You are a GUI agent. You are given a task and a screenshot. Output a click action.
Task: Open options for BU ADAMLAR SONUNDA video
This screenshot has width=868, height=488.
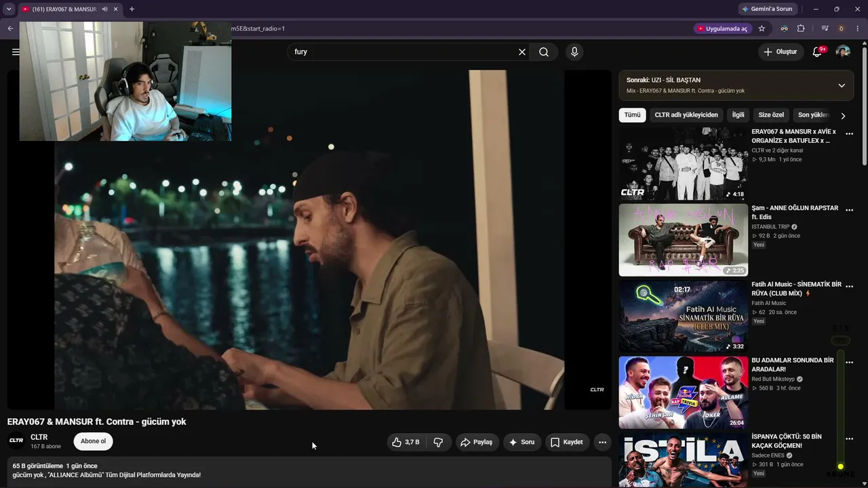(849, 363)
